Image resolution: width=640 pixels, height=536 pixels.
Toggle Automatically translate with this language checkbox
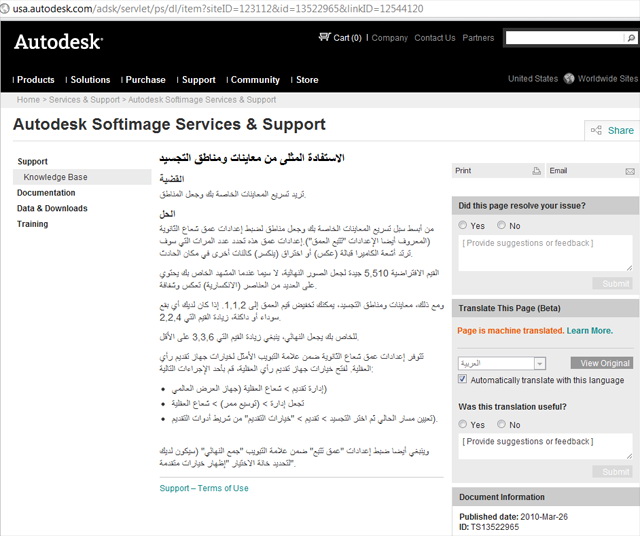pos(462,379)
